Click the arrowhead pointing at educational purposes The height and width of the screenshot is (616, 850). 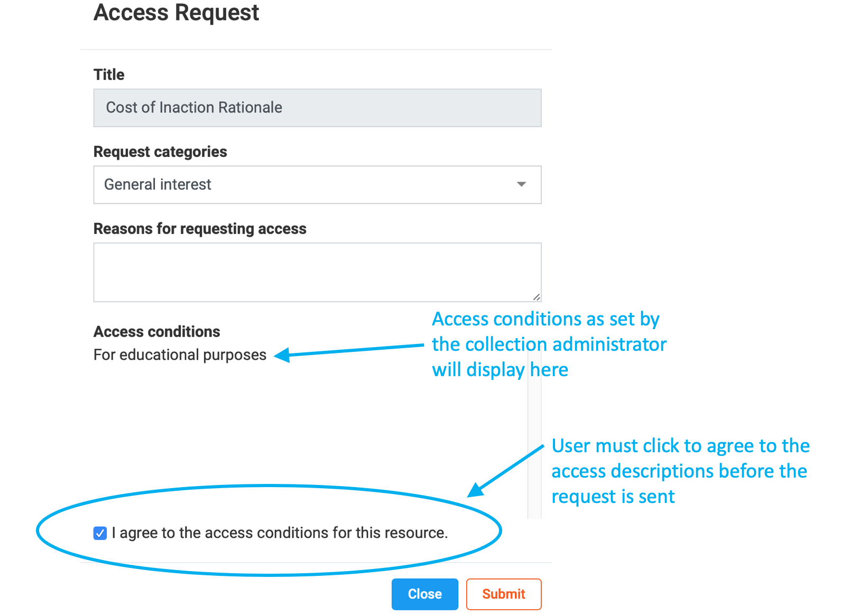pos(282,355)
